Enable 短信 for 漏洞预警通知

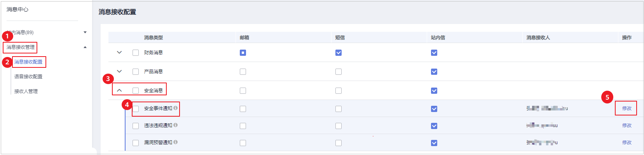tap(339, 143)
